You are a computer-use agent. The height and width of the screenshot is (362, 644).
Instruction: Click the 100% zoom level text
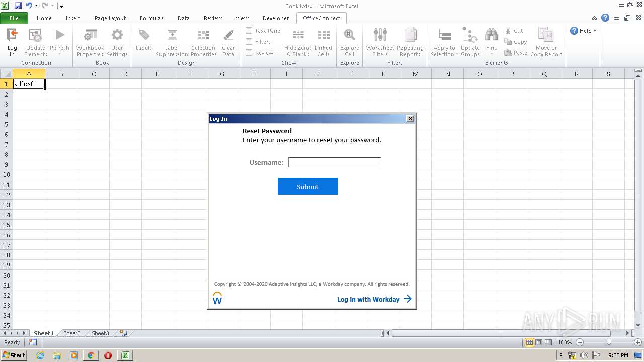pos(565,342)
